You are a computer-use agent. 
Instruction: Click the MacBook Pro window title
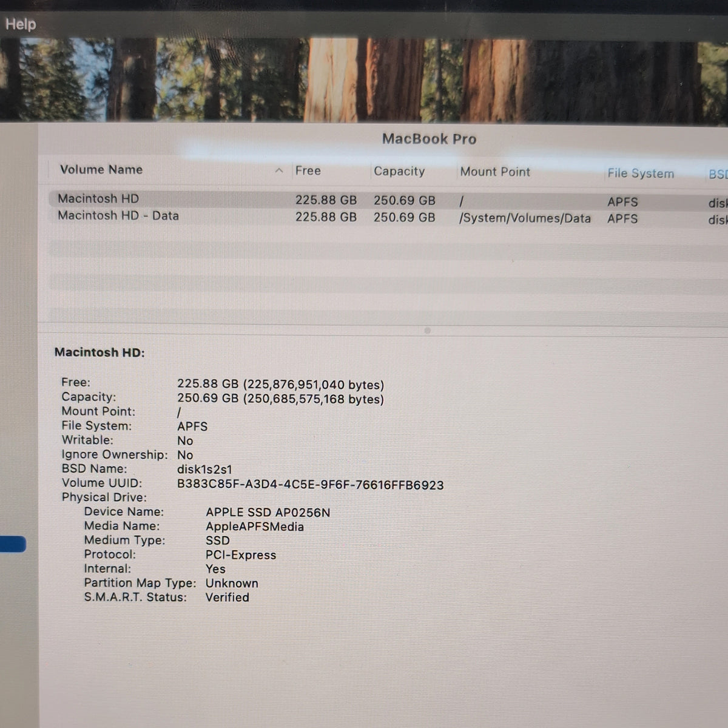tap(430, 139)
